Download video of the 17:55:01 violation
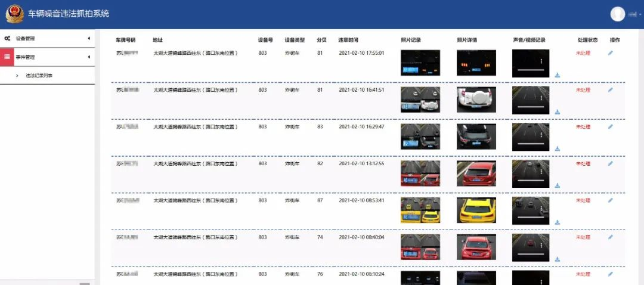Image resolution: width=644 pixels, height=285 pixels. pyautogui.click(x=558, y=75)
